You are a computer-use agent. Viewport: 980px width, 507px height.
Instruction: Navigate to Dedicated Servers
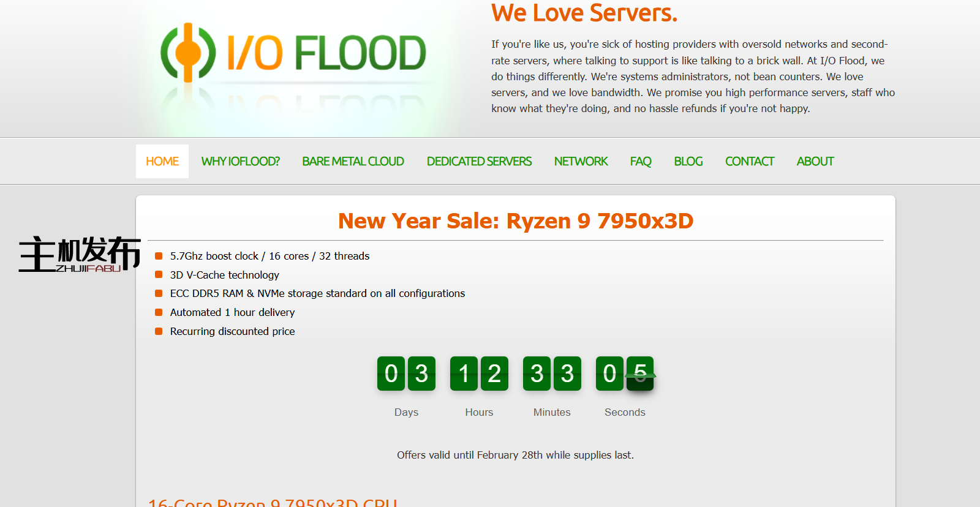(479, 162)
